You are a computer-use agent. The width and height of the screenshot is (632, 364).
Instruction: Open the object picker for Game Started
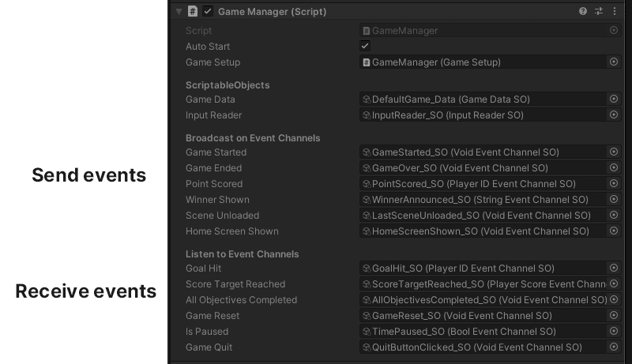tap(614, 152)
